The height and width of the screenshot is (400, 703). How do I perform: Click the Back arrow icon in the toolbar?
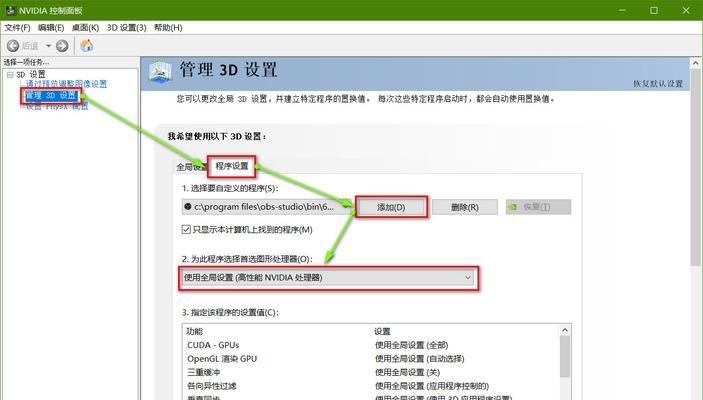pyautogui.click(x=13, y=45)
